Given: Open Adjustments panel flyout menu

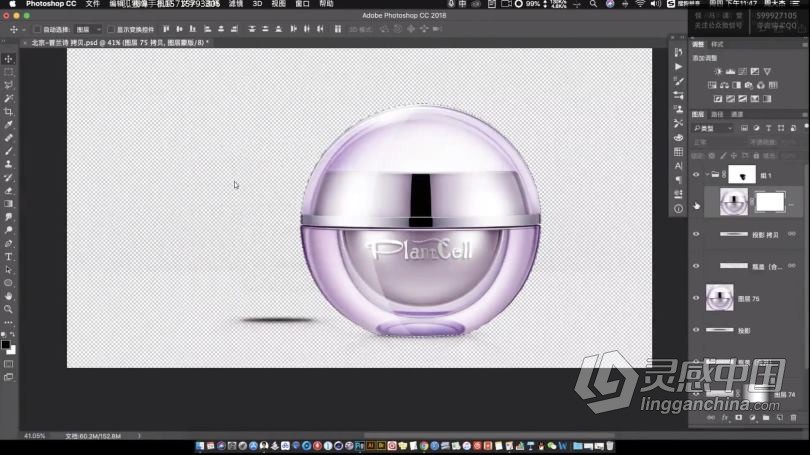Looking at the screenshot, I should point(805,45).
